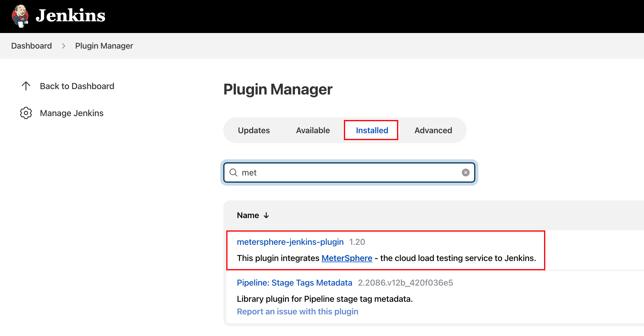Switch to the Updates tab
Screen dimensions: 644x336
(x=254, y=130)
